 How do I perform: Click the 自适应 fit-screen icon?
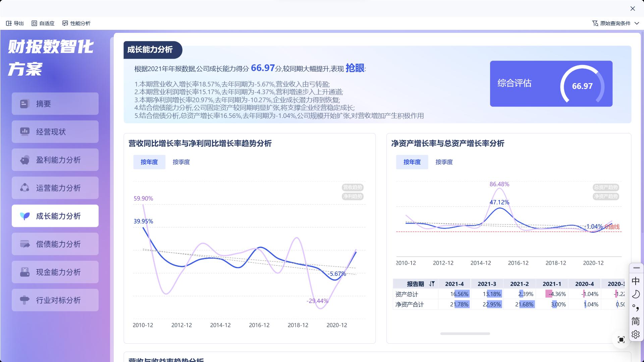(x=34, y=23)
